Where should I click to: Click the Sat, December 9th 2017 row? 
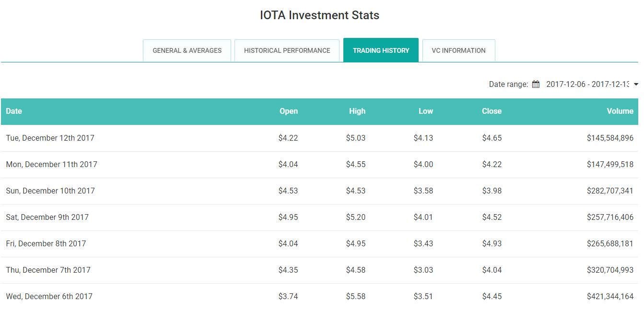pyautogui.click(x=47, y=217)
